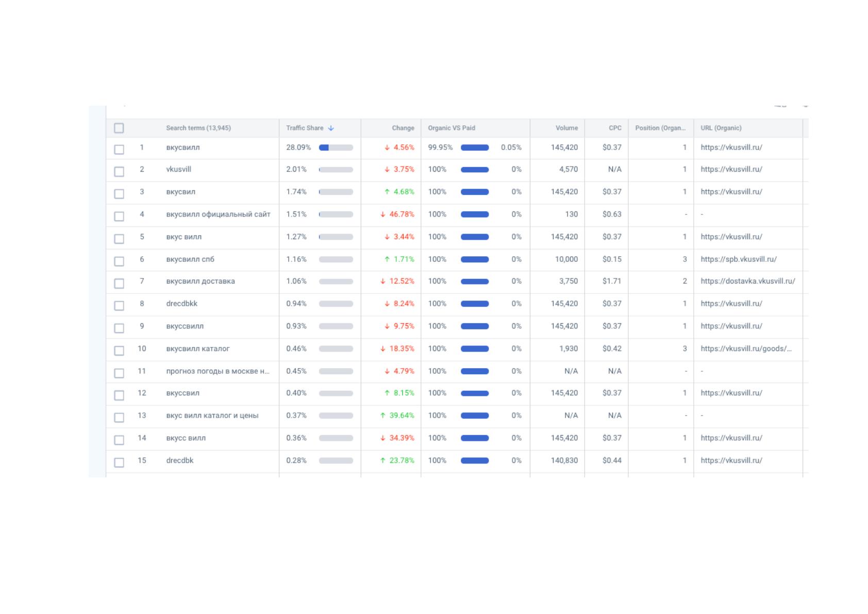Click the 99.95% organic percentage
This screenshot has height=614, width=868.
(x=440, y=147)
